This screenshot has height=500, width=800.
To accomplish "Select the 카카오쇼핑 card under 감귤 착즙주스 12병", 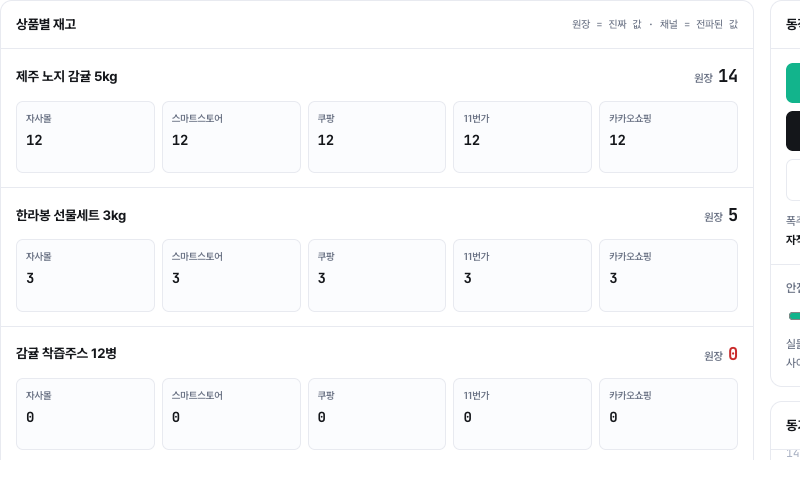I will click(668, 414).
